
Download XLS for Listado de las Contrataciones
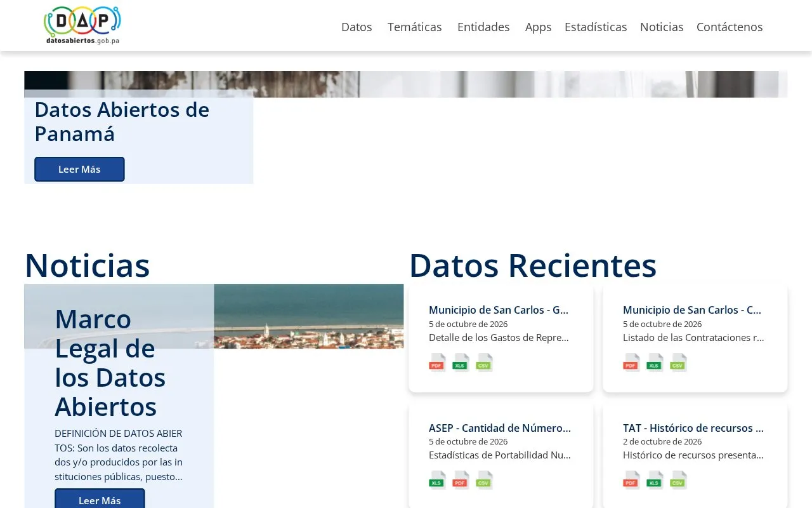655,363
